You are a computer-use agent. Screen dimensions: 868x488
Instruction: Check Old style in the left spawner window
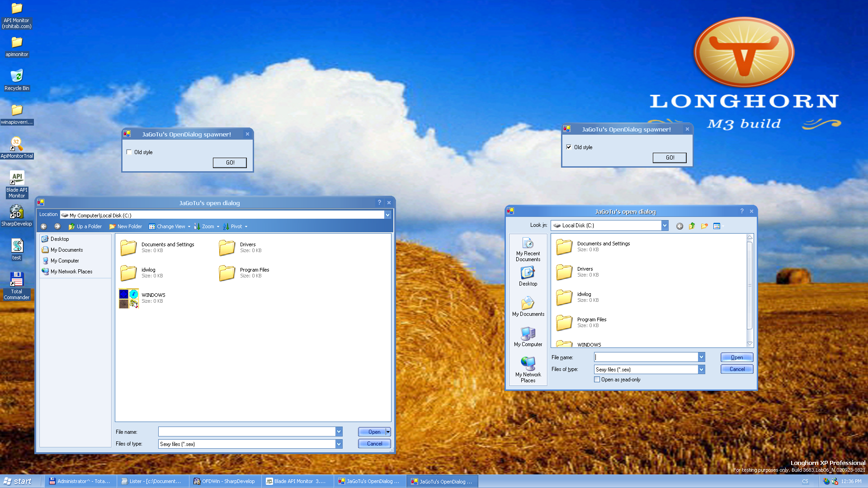pos(129,152)
